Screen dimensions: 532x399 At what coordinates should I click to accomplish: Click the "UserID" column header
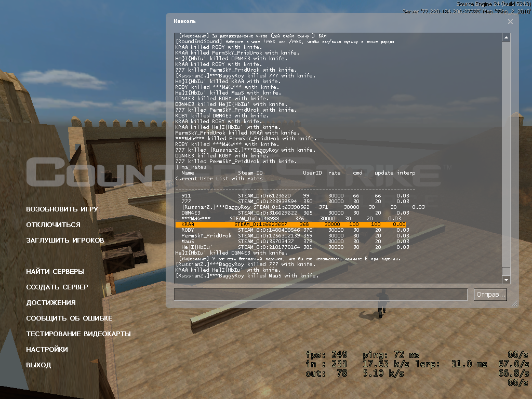tap(312, 173)
